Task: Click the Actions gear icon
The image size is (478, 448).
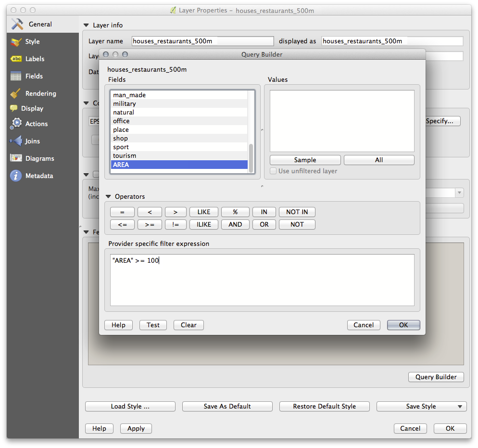Action: click(16, 124)
